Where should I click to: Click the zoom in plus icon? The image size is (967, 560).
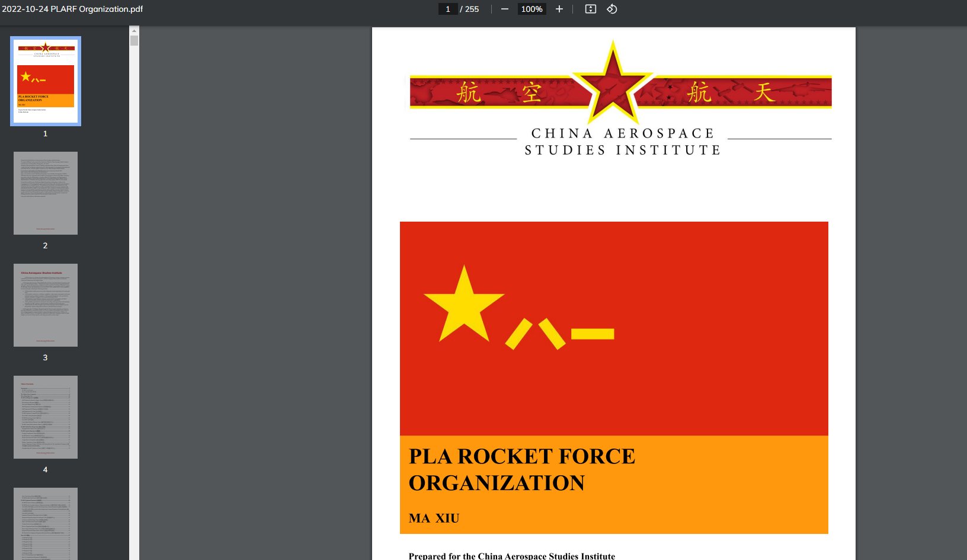click(559, 9)
